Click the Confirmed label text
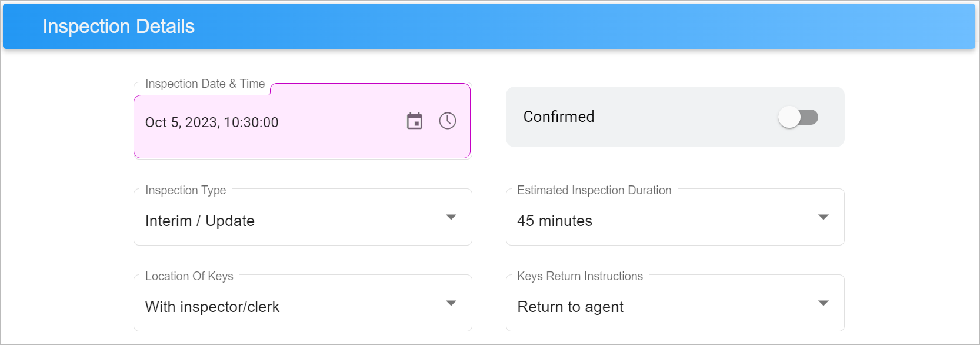This screenshot has width=980, height=345. pos(559,117)
